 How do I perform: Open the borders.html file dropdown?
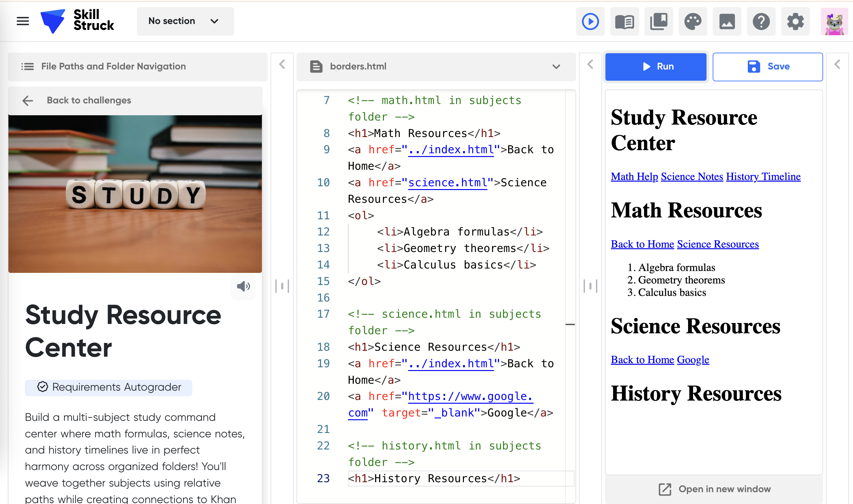pos(556,67)
